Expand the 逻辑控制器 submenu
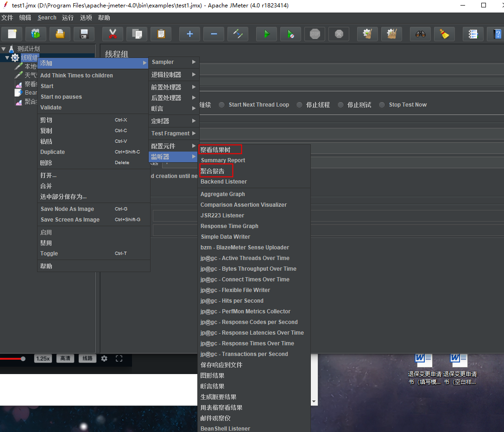This screenshot has height=432, width=504. coord(174,75)
